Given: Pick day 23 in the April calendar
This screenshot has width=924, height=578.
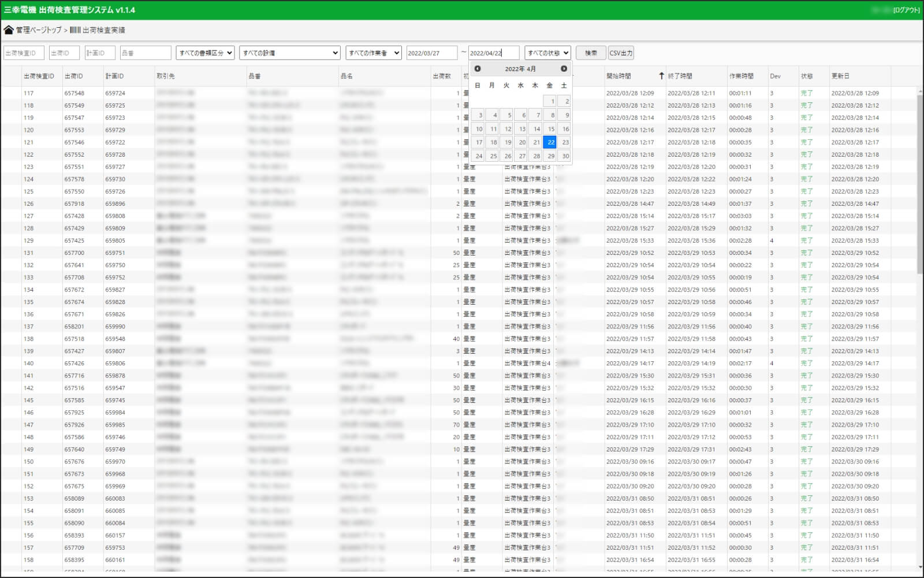Looking at the screenshot, I should 564,142.
